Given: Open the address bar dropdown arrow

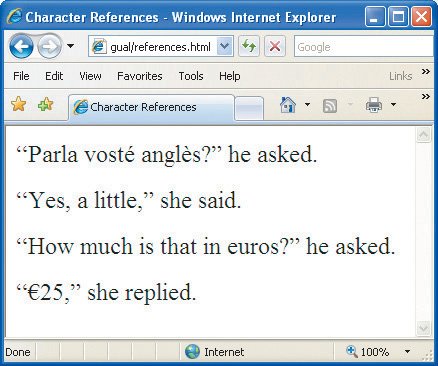Looking at the screenshot, I should [225, 46].
